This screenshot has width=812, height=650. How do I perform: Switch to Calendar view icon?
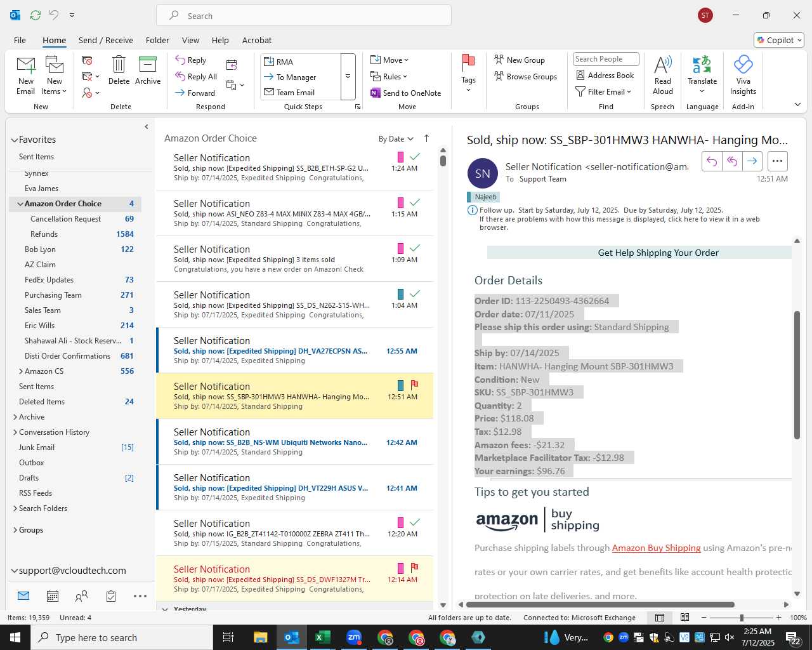coord(53,596)
